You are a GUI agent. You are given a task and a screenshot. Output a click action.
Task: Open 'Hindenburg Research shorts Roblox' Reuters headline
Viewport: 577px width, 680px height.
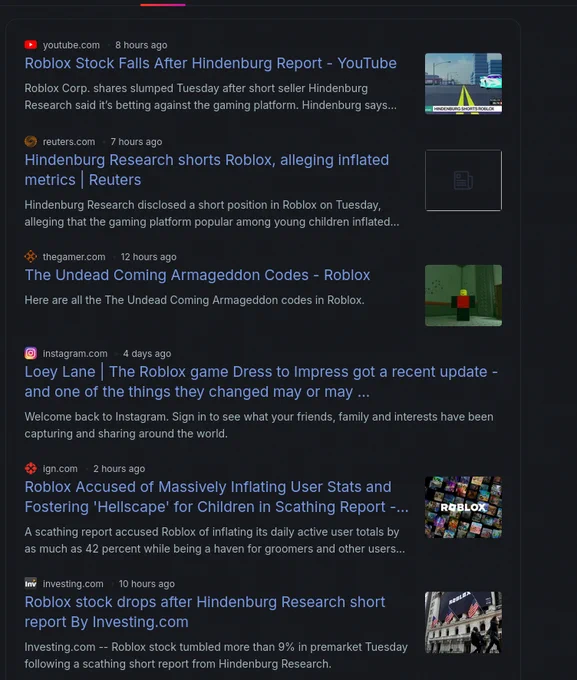207,170
